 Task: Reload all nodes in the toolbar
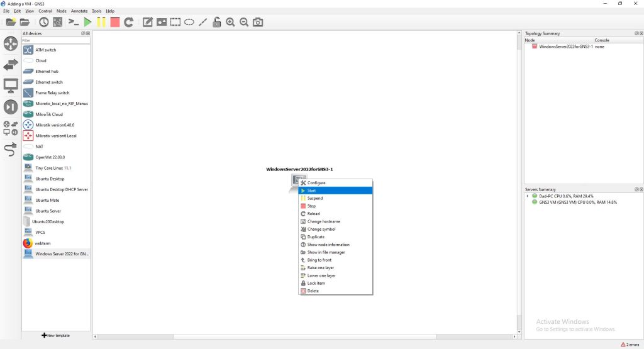[128, 22]
